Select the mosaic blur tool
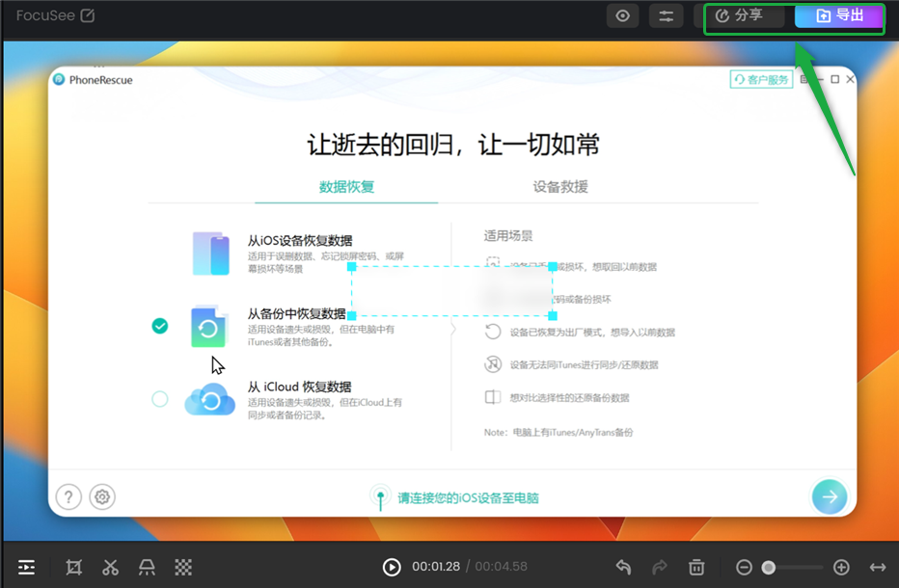This screenshot has height=588, width=899. click(x=183, y=568)
